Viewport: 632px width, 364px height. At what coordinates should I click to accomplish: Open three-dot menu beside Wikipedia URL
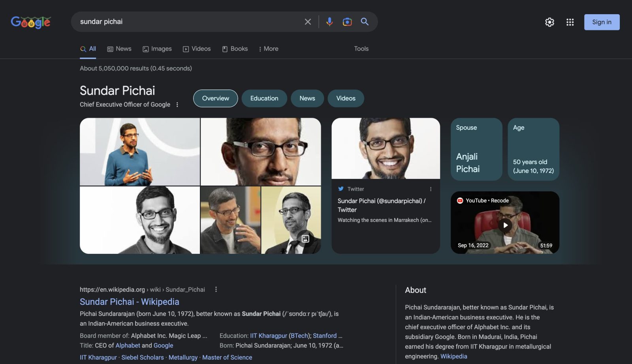point(216,289)
